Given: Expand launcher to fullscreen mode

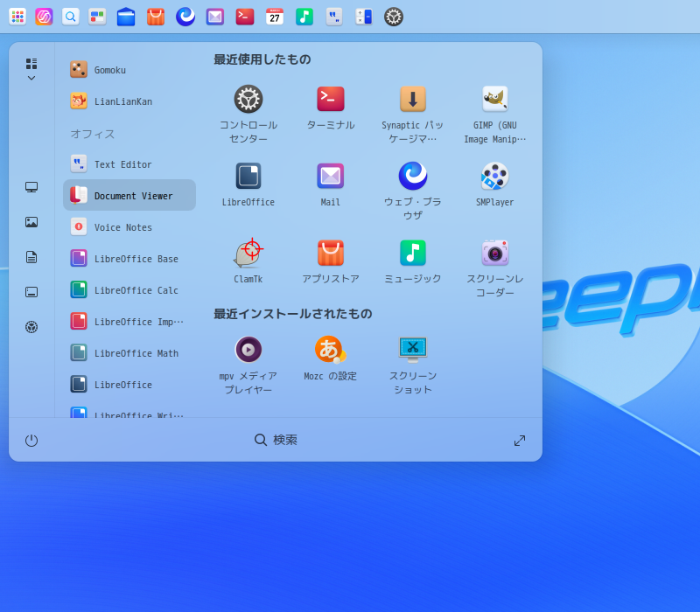Looking at the screenshot, I should point(520,441).
